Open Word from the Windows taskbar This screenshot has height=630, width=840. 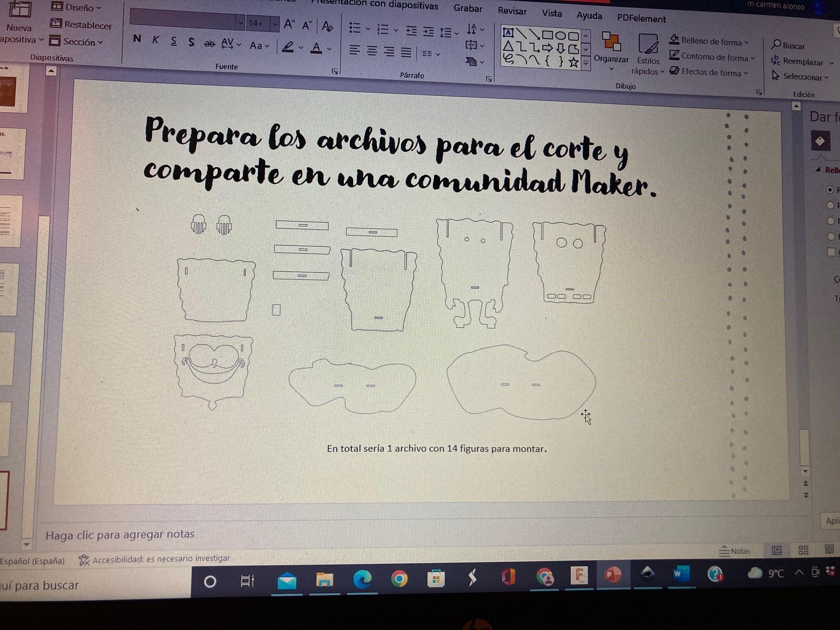(x=681, y=574)
